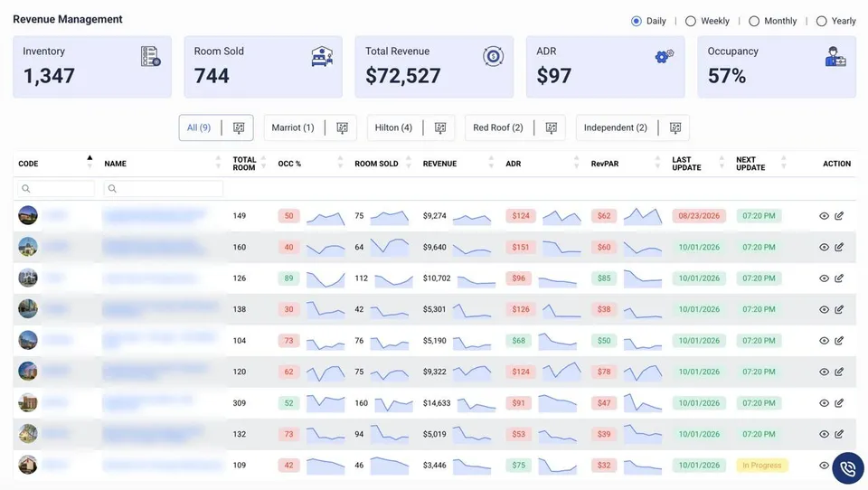Sort by LAST UPDATE column arrows
The height and width of the screenshot is (490, 868).
pyautogui.click(x=722, y=162)
